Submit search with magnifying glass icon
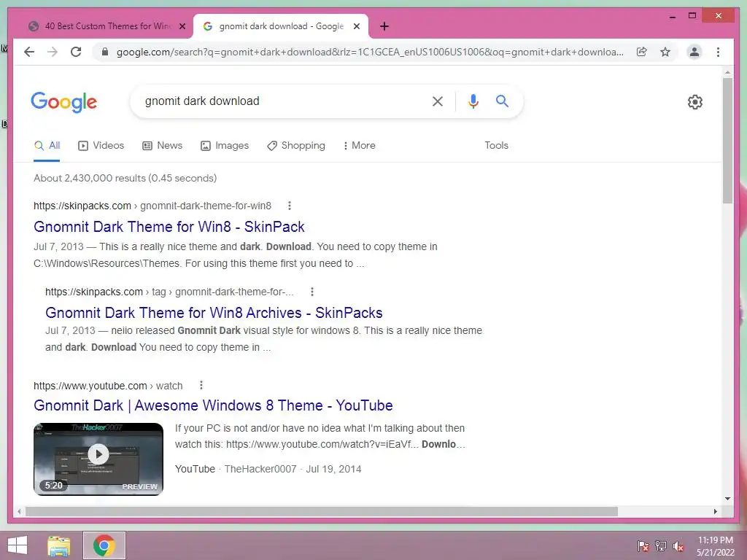Viewport: 747px width, 560px height. (502, 101)
